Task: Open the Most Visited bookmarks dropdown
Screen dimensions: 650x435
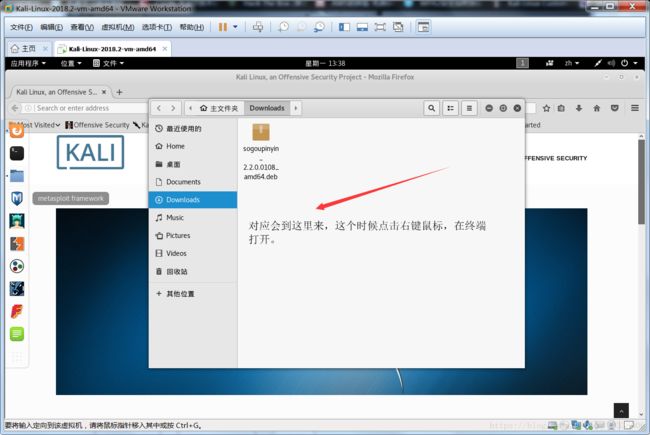Action: click(x=38, y=125)
